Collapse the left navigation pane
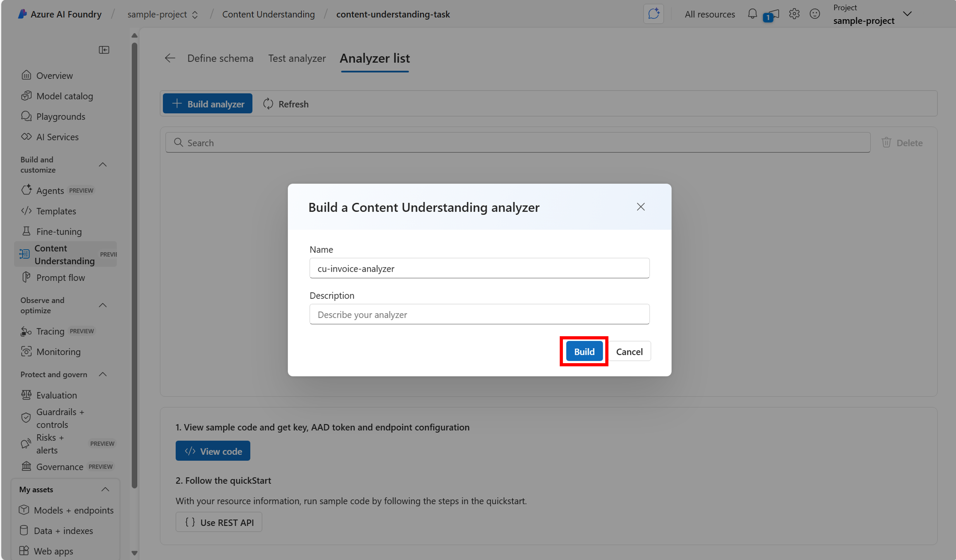 tap(103, 50)
